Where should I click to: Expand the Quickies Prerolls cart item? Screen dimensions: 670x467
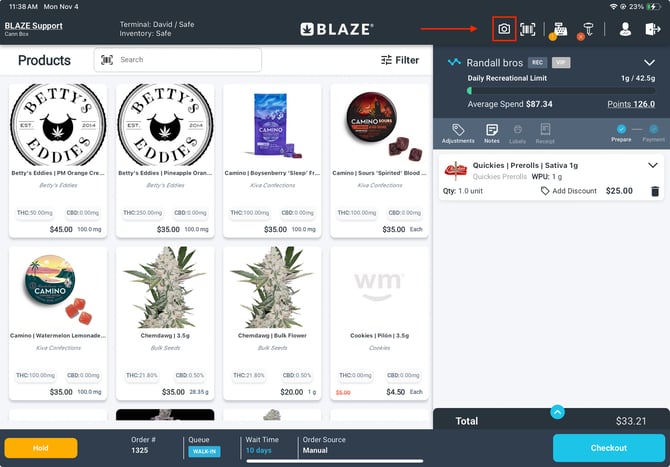[x=652, y=165]
